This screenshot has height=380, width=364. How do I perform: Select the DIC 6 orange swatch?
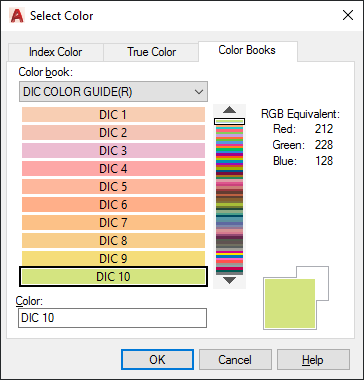pos(113,204)
